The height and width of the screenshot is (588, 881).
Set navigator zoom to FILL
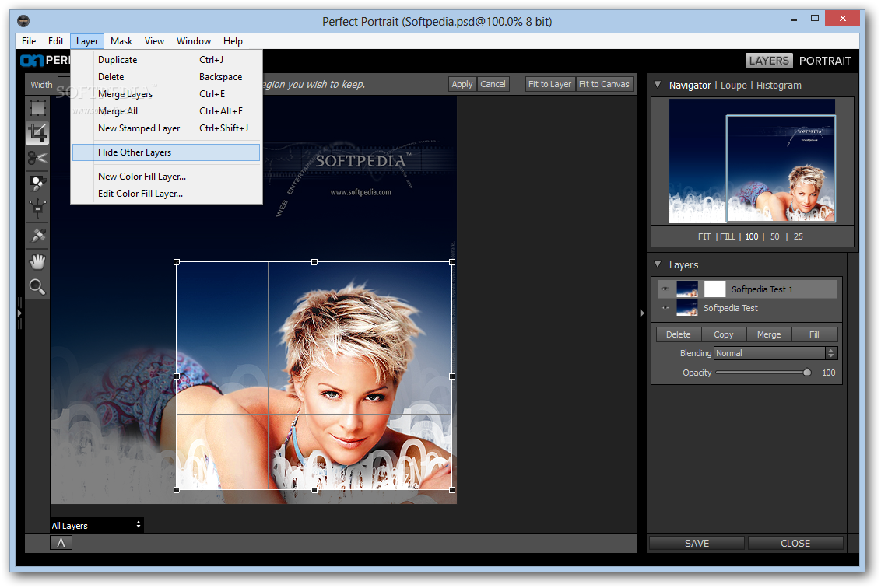pyautogui.click(x=728, y=236)
